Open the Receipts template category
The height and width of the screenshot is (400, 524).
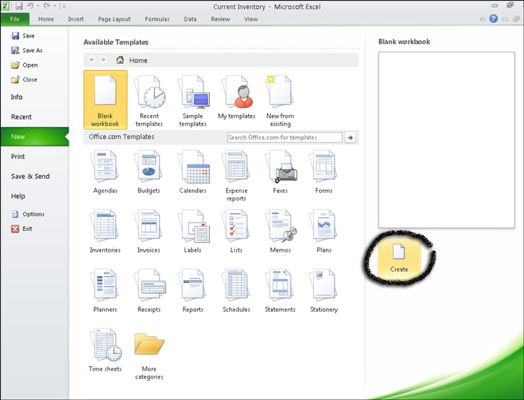point(149,291)
